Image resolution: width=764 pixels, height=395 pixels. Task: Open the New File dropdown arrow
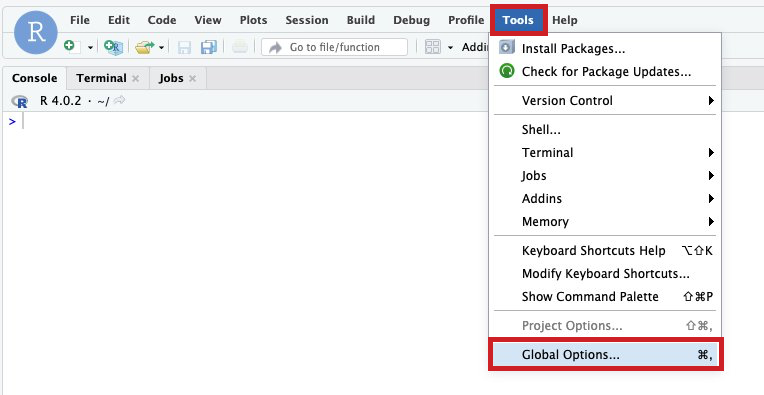pos(90,48)
